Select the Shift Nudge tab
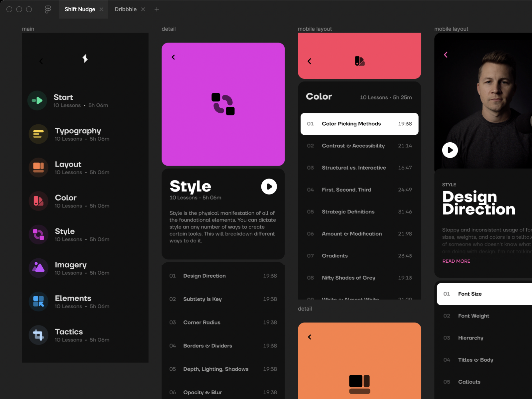 click(x=80, y=9)
